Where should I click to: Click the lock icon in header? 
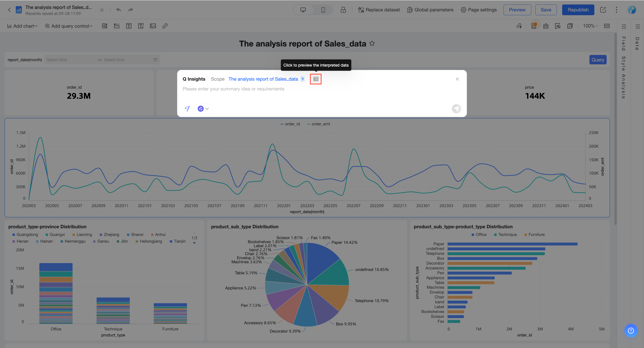coord(343,10)
